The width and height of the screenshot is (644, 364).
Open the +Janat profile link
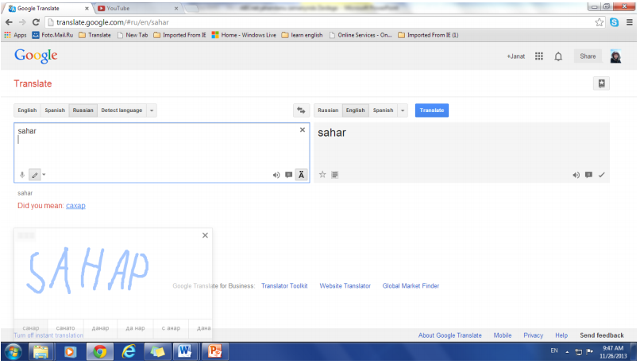[516, 56]
